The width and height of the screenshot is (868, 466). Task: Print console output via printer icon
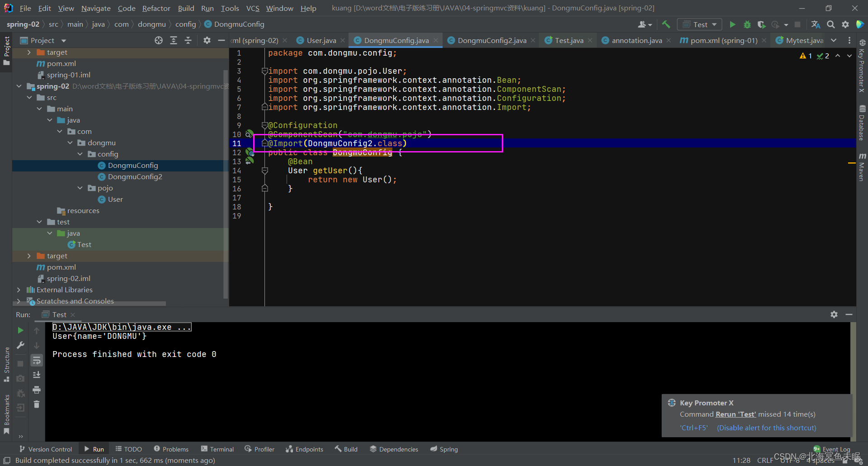[x=37, y=390]
